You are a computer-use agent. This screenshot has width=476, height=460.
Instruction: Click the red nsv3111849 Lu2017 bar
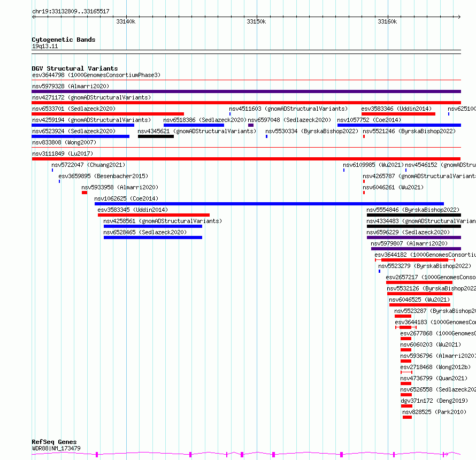246,159
